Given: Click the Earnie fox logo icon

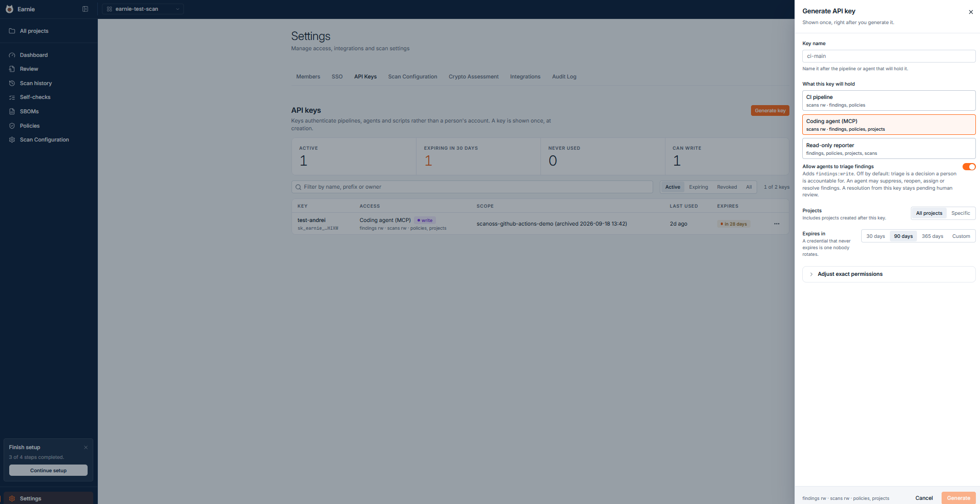Looking at the screenshot, I should 9,9.
